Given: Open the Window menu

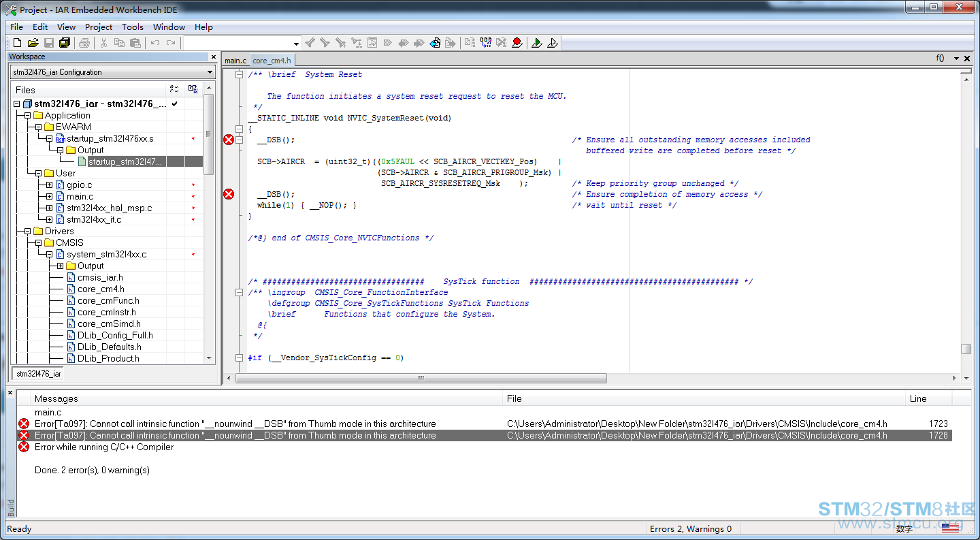Looking at the screenshot, I should click(169, 27).
